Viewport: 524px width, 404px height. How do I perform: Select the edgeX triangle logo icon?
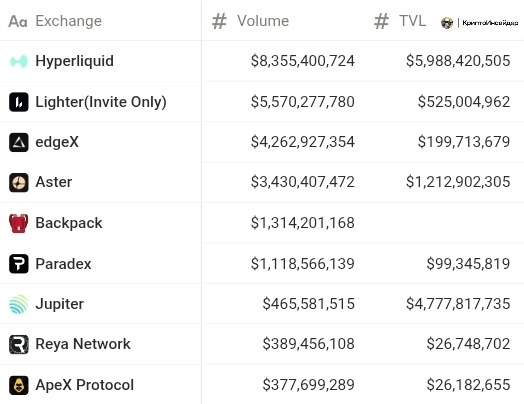[18, 142]
